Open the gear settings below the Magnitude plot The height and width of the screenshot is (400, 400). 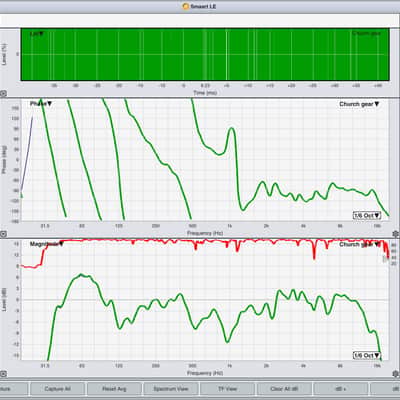point(396,374)
